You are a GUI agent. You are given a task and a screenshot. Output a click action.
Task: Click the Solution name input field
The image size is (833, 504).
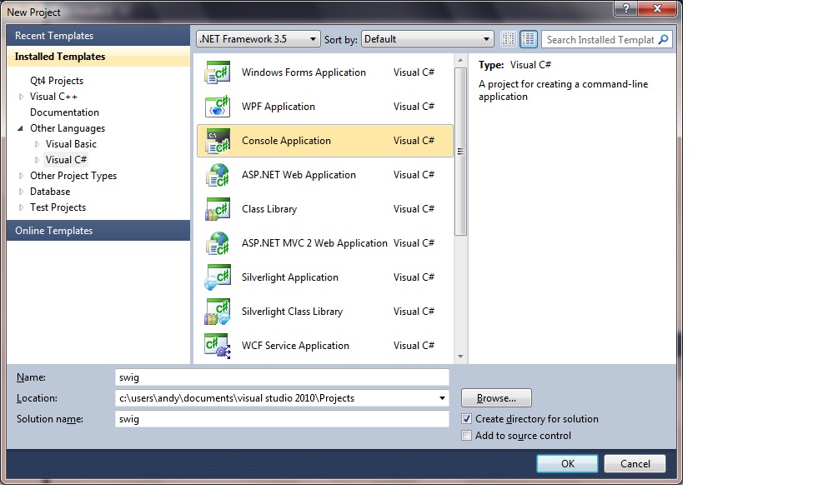click(x=282, y=419)
